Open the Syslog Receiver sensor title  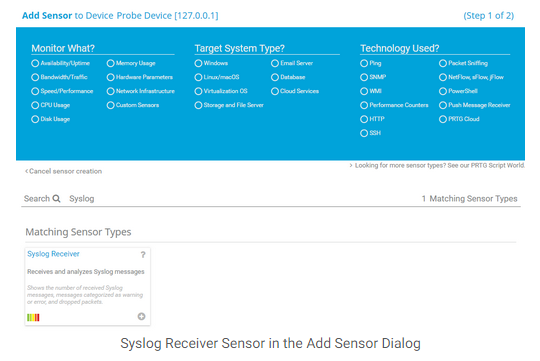[53, 254]
